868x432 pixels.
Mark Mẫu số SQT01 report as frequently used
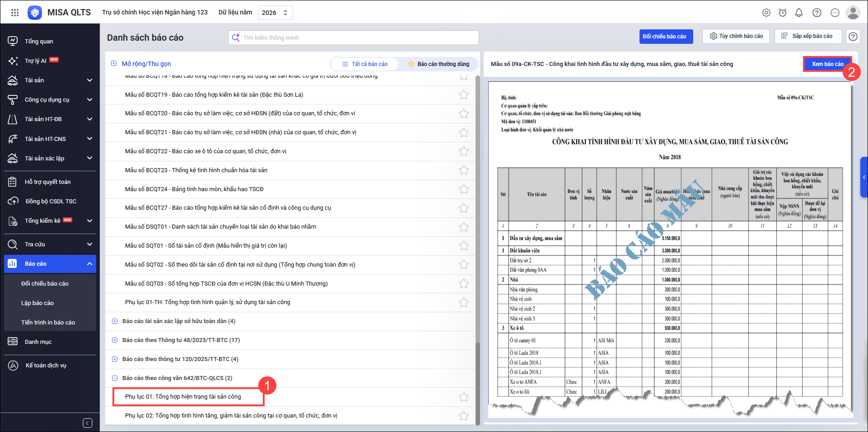(x=463, y=246)
